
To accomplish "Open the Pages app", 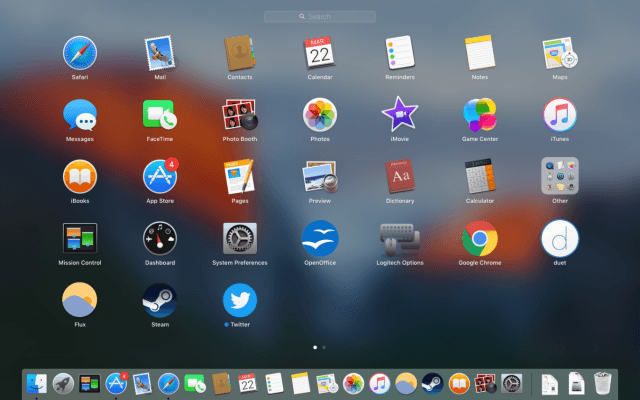I will pos(240,177).
